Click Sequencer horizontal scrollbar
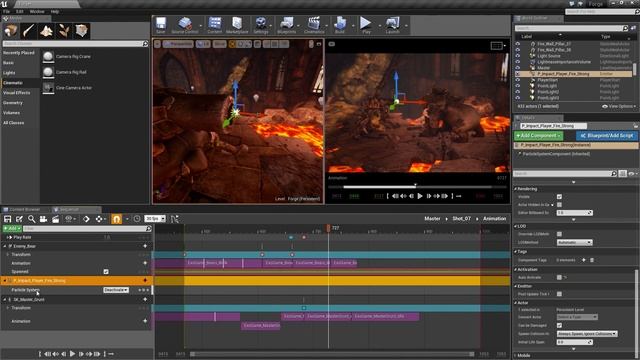This screenshot has width=640, height=360. pos(333,354)
